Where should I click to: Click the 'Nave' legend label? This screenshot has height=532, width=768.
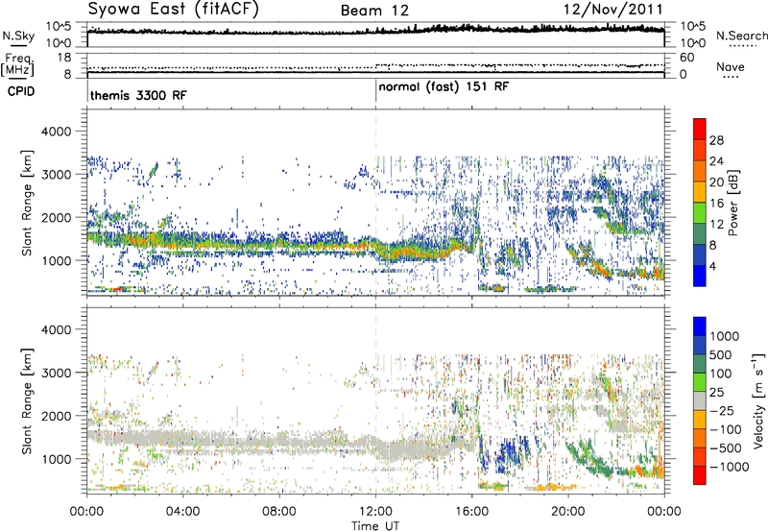(x=731, y=66)
